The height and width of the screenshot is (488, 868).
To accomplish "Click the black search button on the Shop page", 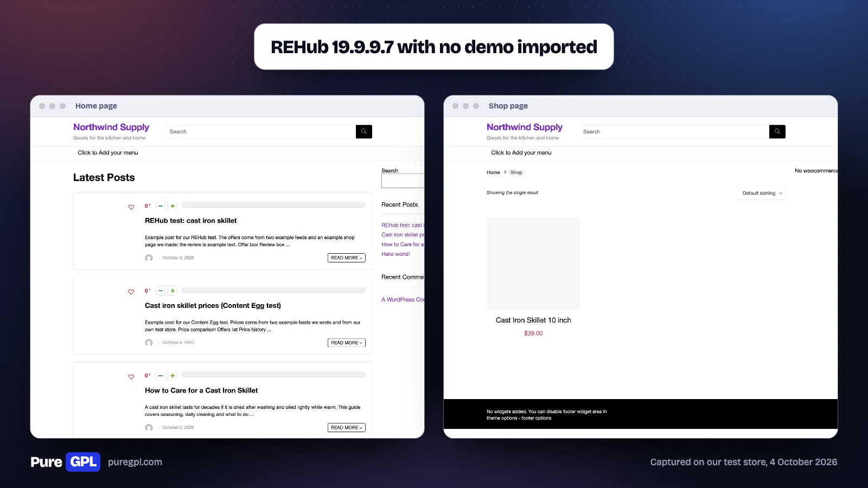I will click(777, 131).
